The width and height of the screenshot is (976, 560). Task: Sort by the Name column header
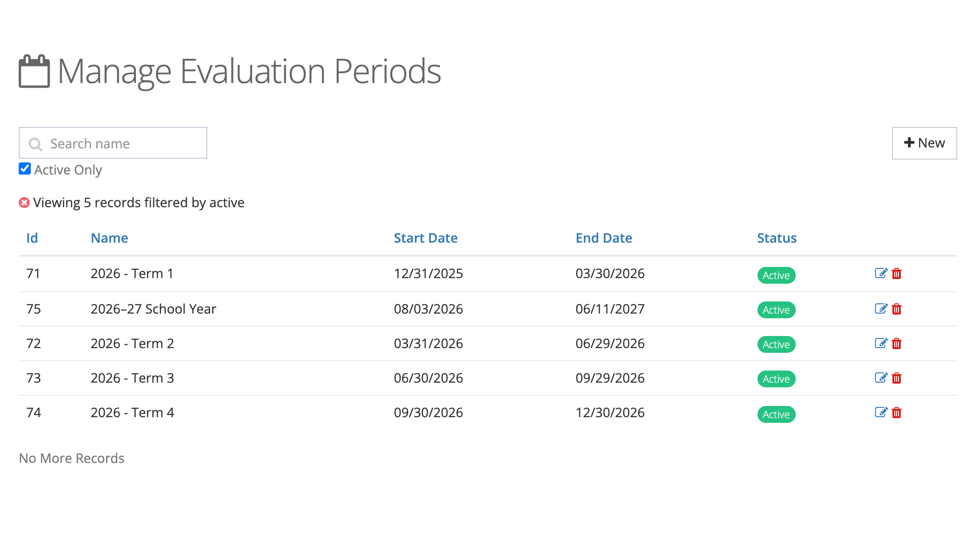point(109,238)
